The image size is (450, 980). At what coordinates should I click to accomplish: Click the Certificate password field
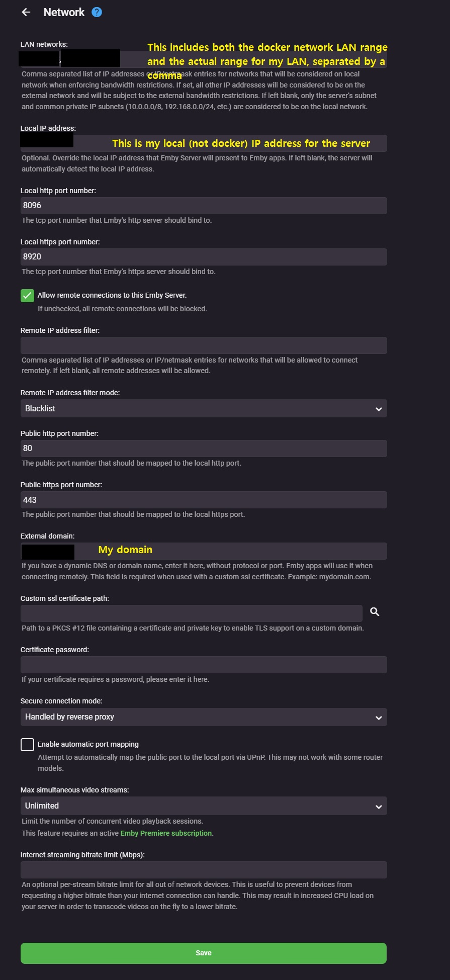(x=204, y=665)
